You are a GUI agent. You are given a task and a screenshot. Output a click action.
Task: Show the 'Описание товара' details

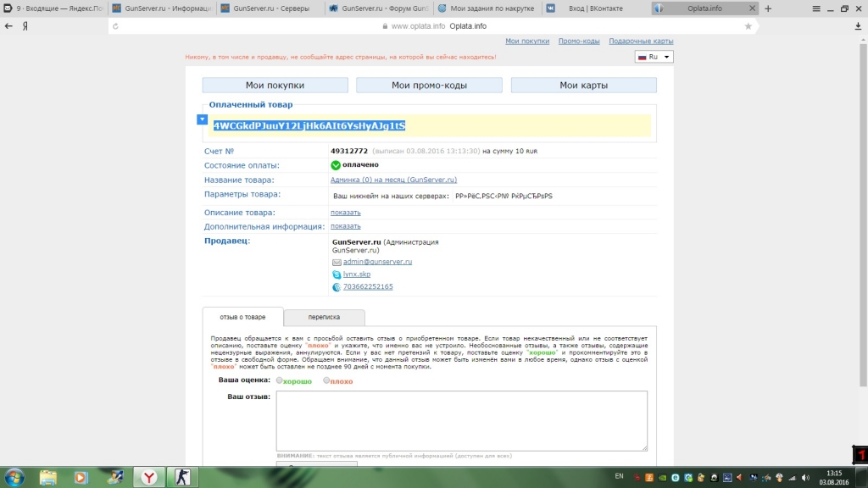[x=345, y=213]
